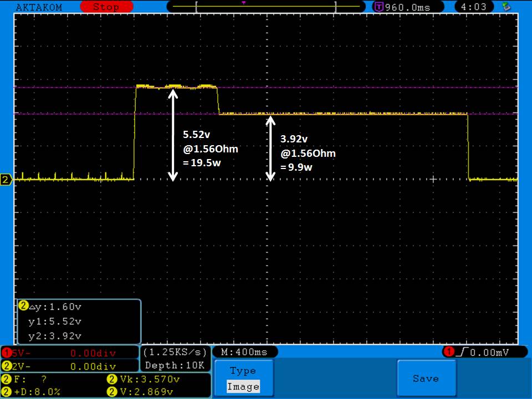Click the magenta trigger marker on memory bar
532x399 pixels.
243,3
